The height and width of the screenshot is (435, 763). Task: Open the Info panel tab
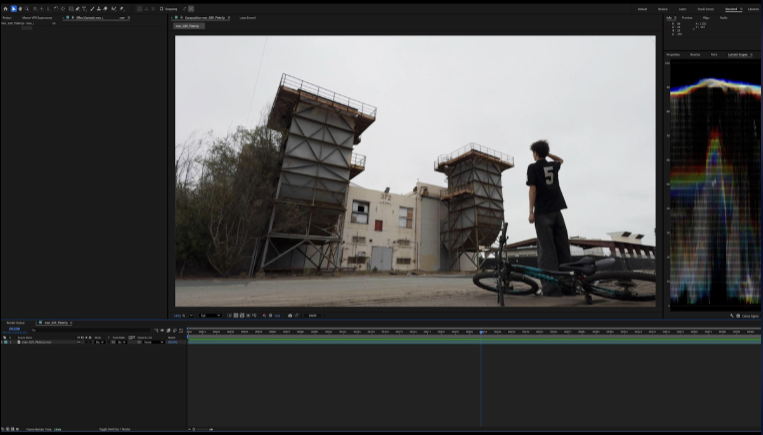point(670,18)
